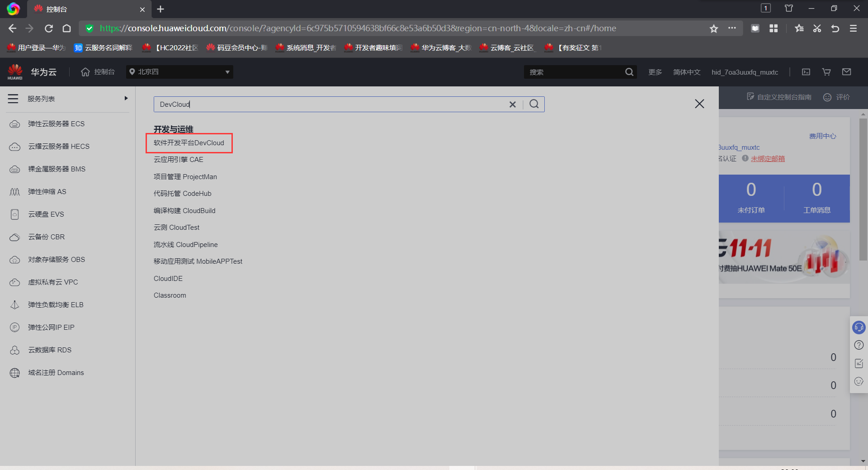Select 云测 CloudTest service
868x470 pixels.
pyautogui.click(x=177, y=228)
